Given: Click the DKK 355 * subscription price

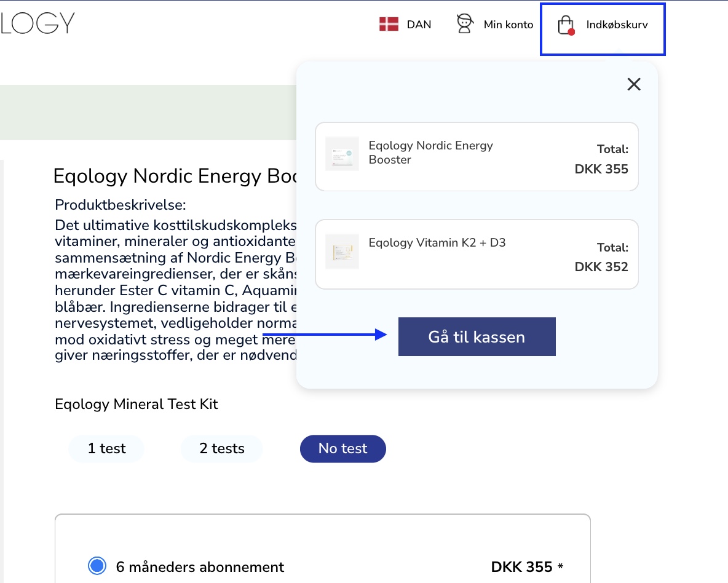Looking at the screenshot, I should click(528, 567).
